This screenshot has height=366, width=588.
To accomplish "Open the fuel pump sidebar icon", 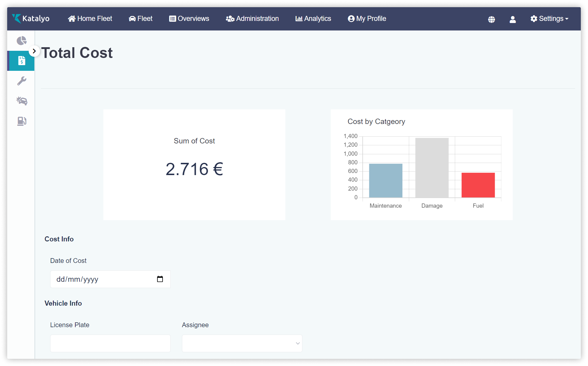I will pos(22,121).
